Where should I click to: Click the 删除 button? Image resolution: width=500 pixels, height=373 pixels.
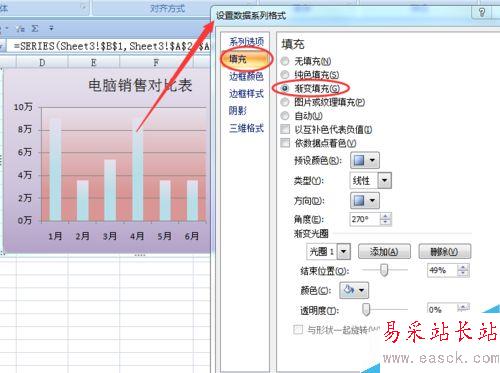click(x=444, y=251)
